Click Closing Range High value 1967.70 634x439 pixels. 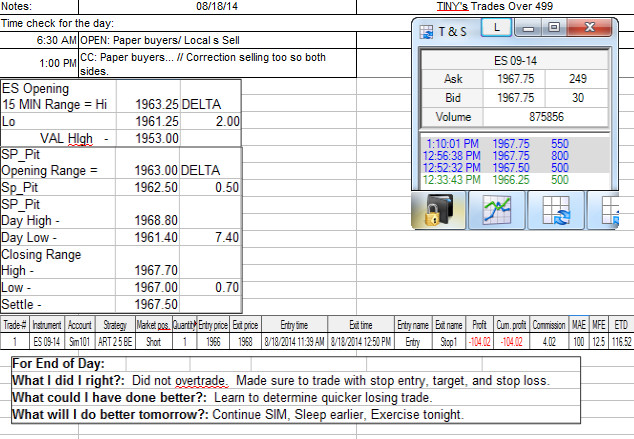click(x=148, y=262)
